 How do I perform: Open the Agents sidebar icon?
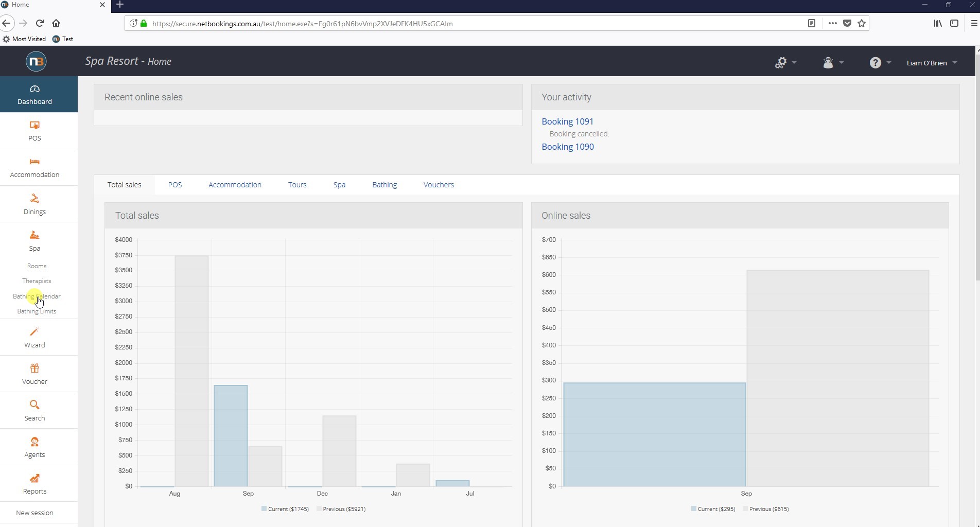coord(34,442)
